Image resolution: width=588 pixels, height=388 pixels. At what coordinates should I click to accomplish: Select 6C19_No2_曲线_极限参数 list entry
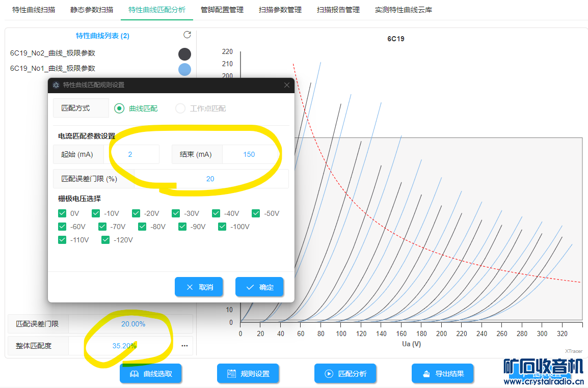pos(52,53)
